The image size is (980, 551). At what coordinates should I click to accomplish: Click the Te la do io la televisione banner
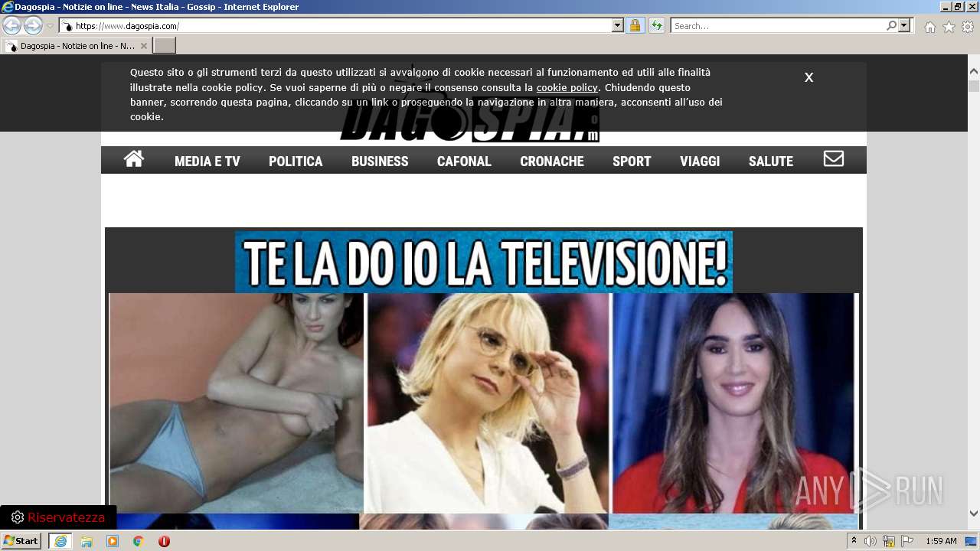pyautogui.click(x=484, y=262)
